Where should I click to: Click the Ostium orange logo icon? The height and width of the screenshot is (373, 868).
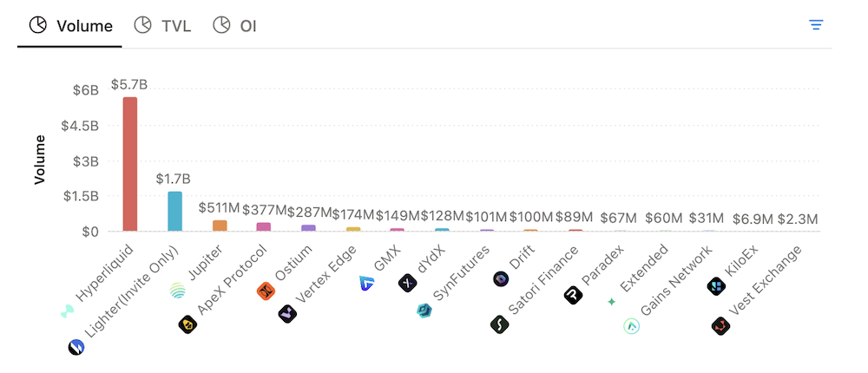coord(266,291)
